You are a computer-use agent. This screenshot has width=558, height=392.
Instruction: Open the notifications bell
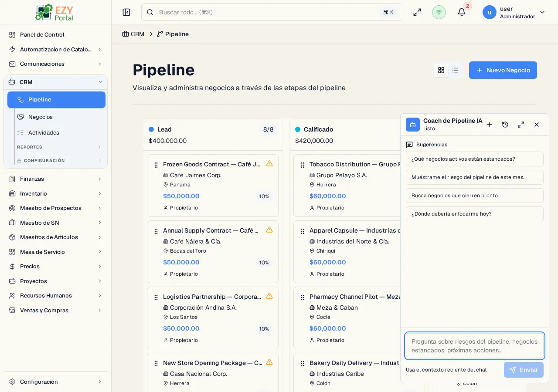tap(462, 12)
